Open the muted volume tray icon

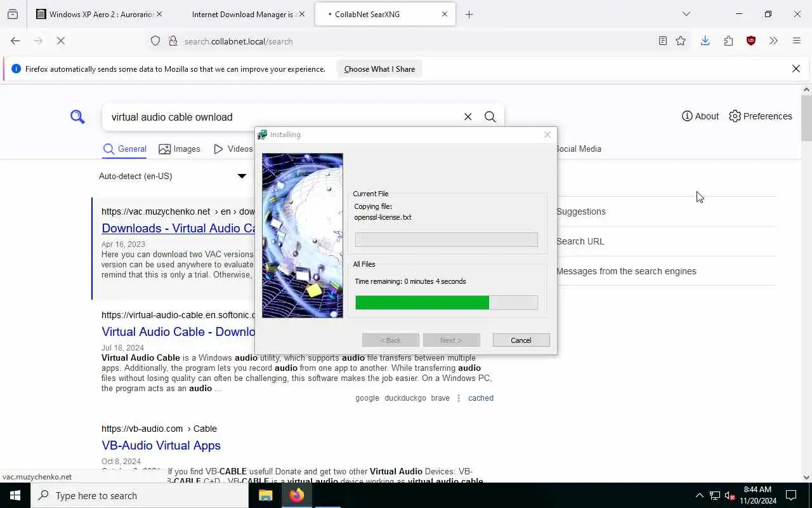click(x=730, y=495)
